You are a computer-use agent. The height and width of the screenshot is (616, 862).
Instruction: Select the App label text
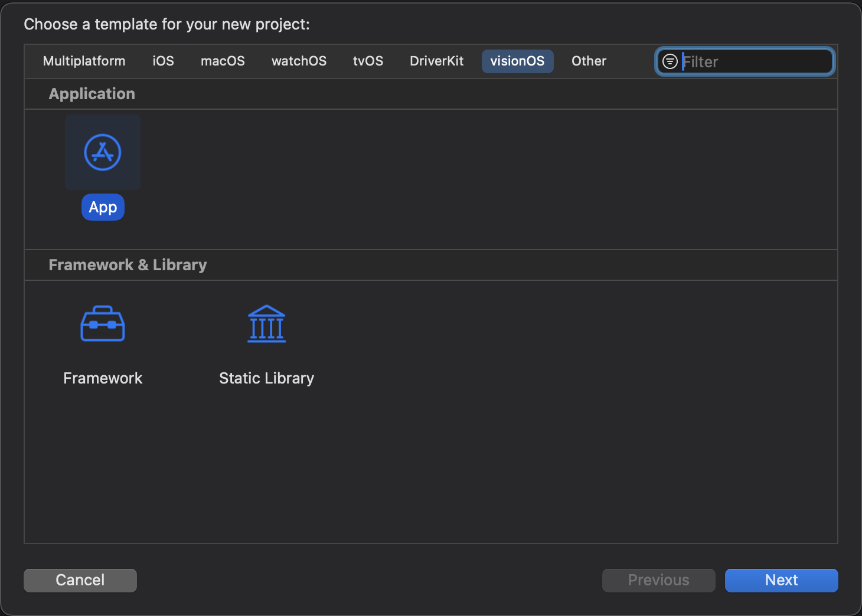[x=103, y=207]
